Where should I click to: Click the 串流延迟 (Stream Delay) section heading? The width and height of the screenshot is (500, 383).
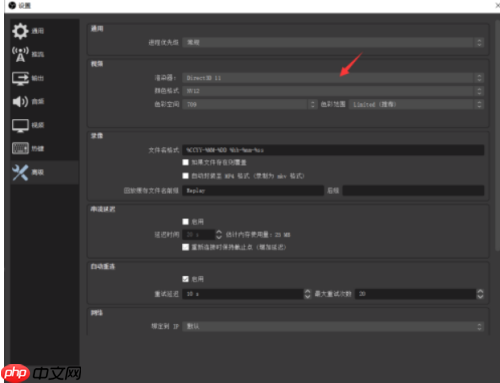coord(103,209)
